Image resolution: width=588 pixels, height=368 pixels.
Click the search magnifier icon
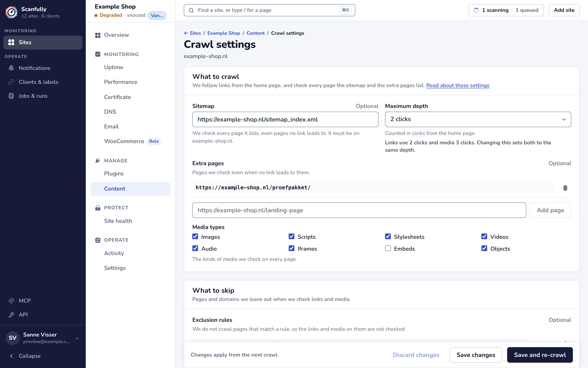tap(191, 10)
